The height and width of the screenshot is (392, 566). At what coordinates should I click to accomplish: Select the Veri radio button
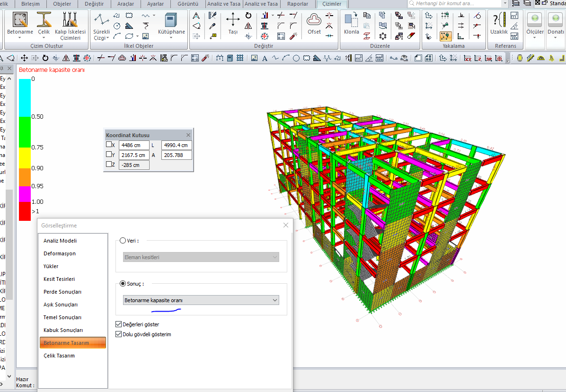123,241
